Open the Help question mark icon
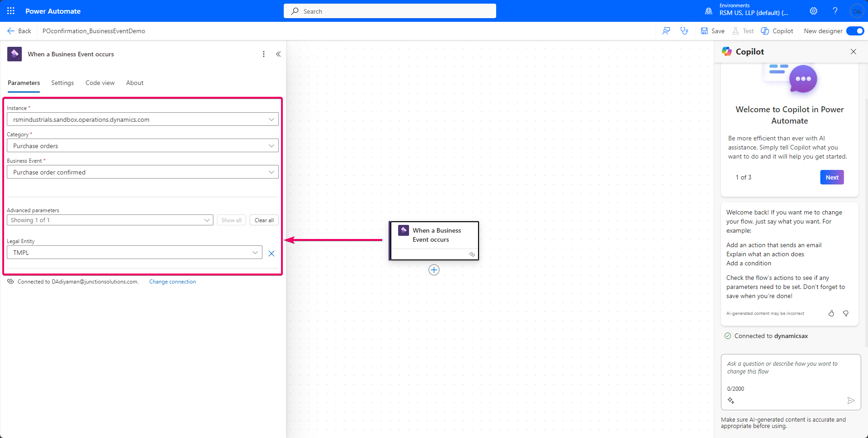The width and height of the screenshot is (868, 438). (x=835, y=11)
